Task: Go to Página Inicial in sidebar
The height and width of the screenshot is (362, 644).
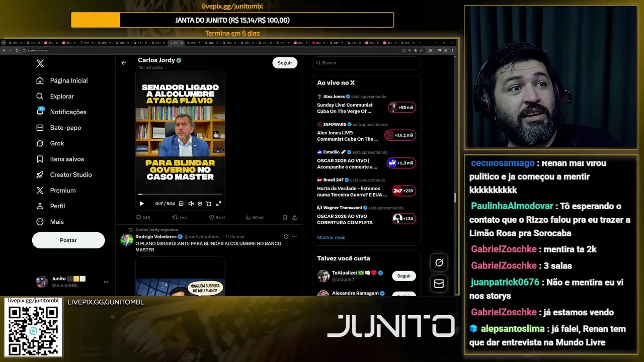Action: coord(62,80)
